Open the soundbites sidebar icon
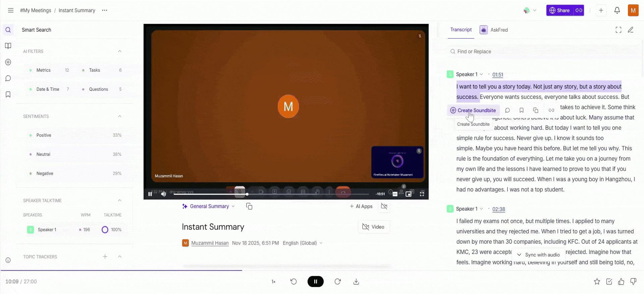644x294 pixels. point(8,62)
